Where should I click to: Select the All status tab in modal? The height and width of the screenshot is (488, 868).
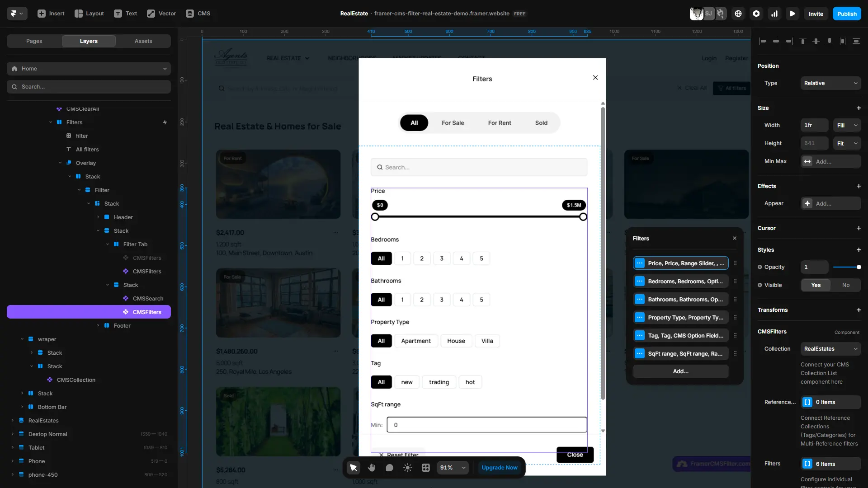click(414, 123)
